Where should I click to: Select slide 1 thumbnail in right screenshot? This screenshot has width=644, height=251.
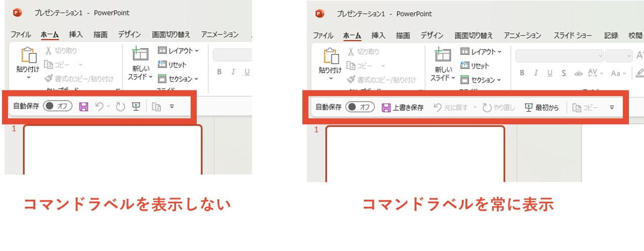[415, 153]
